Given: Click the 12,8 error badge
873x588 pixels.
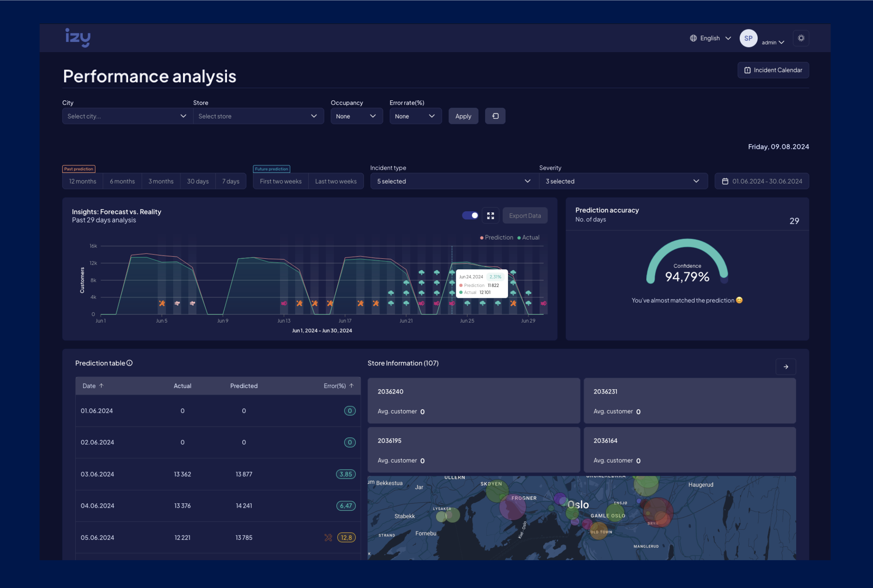Looking at the screenshot, I should coord(346,537).
